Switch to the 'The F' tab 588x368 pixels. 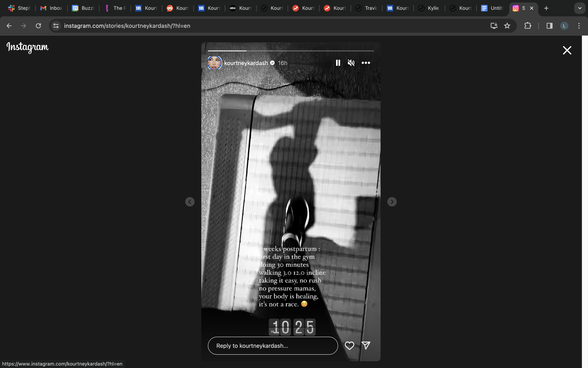pyautogui.click(x=115, y=8)
